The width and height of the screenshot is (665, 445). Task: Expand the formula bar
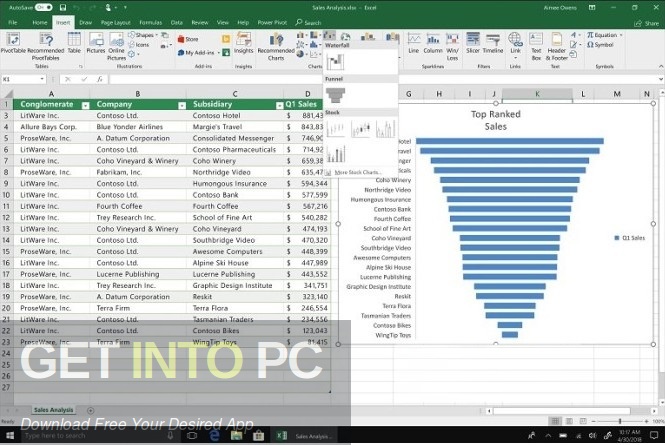660,79
